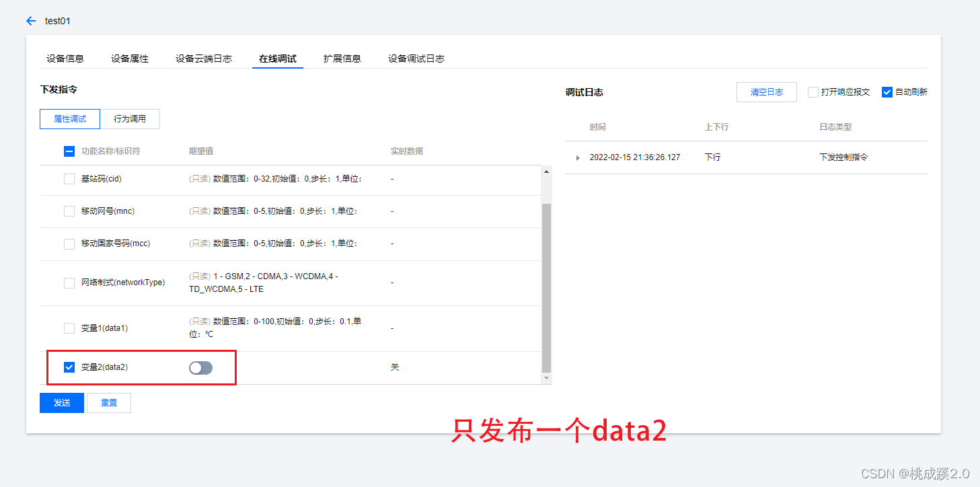This screenshot has height=487, width=980.
Task: Click the vertical scrollbar of the property list
Action: coord(546,269)
